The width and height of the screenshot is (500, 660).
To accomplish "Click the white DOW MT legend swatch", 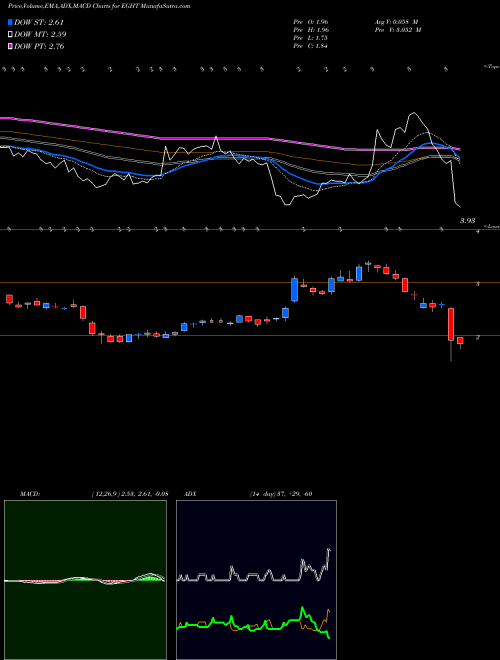I will 11,35.
